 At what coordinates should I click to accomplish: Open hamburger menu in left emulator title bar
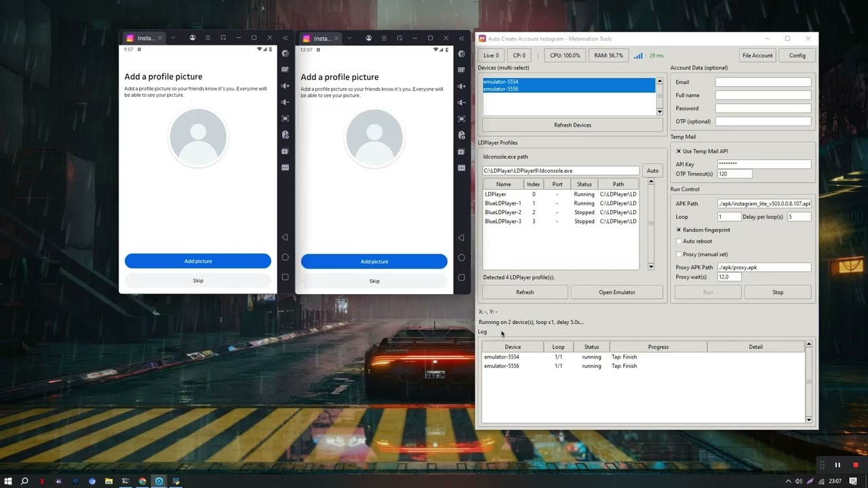tap(208, 38)
